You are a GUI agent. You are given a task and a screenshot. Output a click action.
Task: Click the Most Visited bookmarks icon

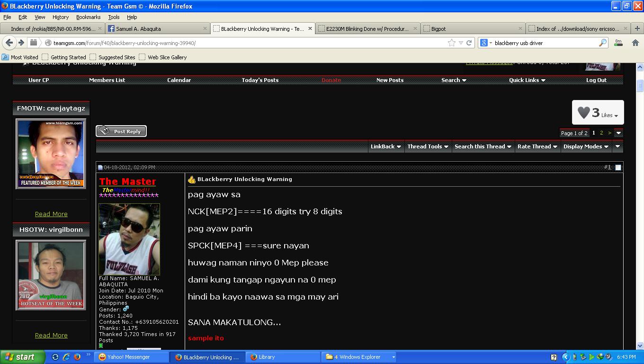pyautogui.click(x=5, y=57)
